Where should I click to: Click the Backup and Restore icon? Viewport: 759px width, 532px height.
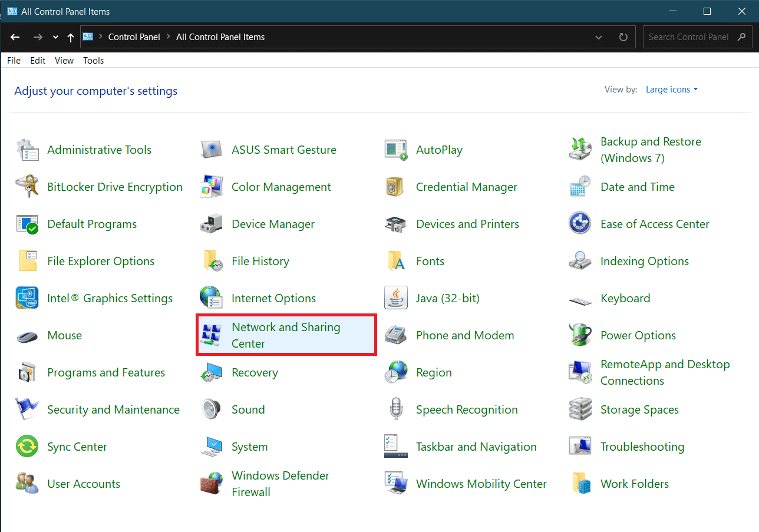(x=580, y=150)
